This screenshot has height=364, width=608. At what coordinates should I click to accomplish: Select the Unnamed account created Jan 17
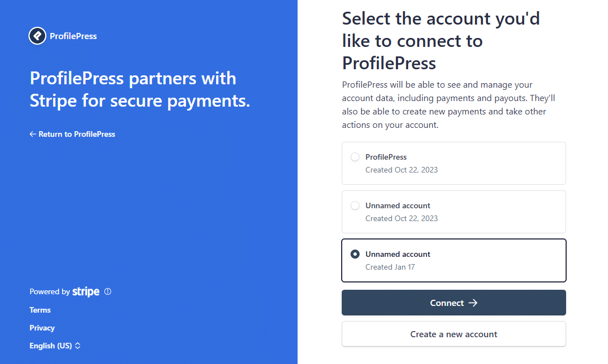(x=355, y=254)
